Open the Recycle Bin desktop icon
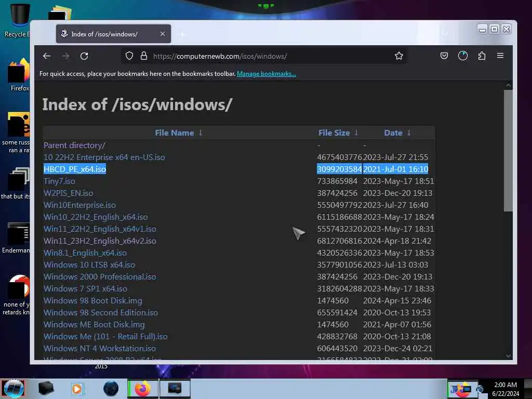The height and width of the screenshot is (399, 532). click(17, 21)
